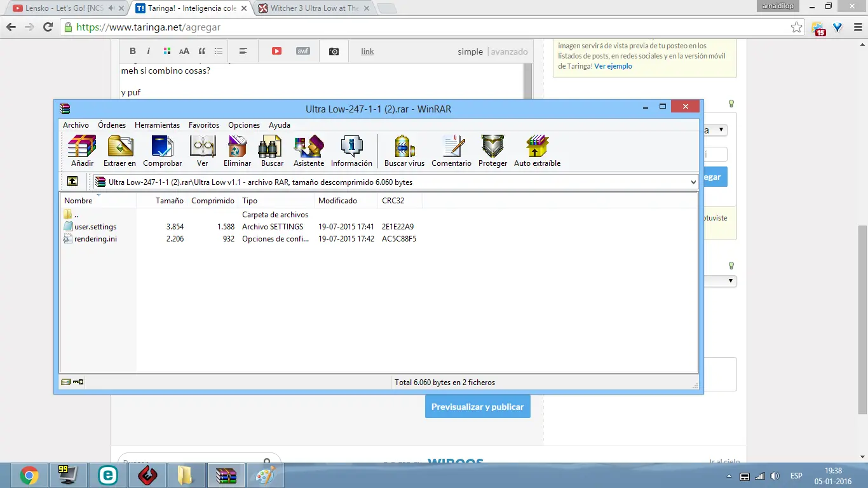Screen dimensions: 868x488
Task: Insert image with camera icon
Action: [x=334, y=51]
